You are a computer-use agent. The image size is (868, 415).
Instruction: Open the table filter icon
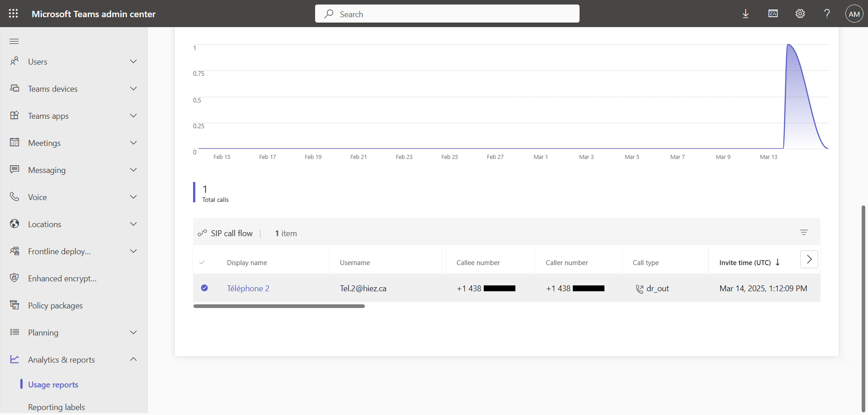pyautogui.click(x=803, y=232)
